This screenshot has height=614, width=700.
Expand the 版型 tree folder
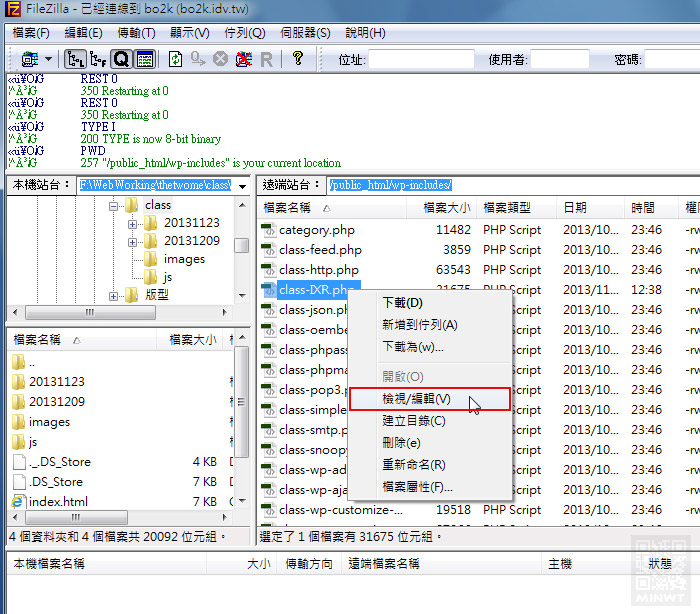113,296
